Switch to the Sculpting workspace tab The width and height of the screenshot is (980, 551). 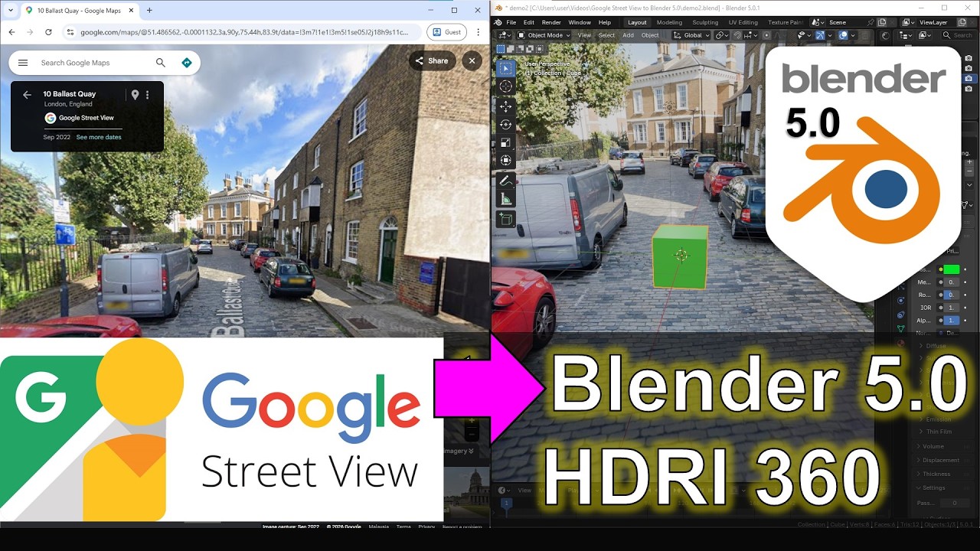(705, 22)
